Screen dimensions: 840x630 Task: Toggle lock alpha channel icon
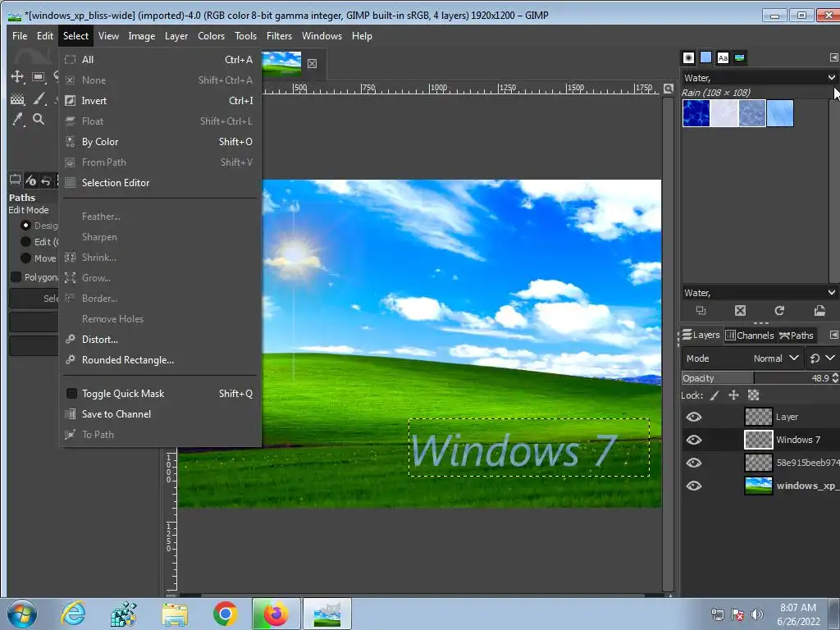pyautogui.click(x=753, y=395)
